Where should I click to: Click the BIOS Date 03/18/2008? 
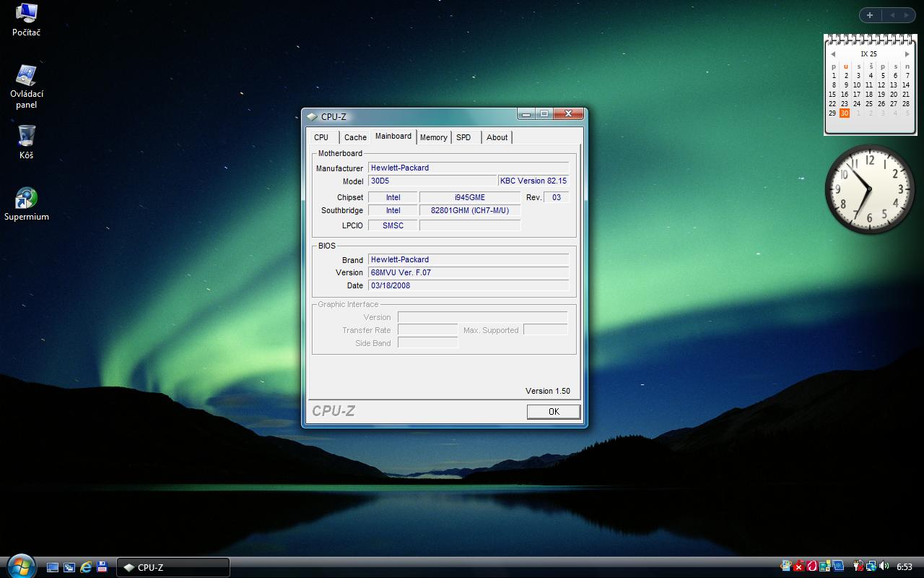468,285
